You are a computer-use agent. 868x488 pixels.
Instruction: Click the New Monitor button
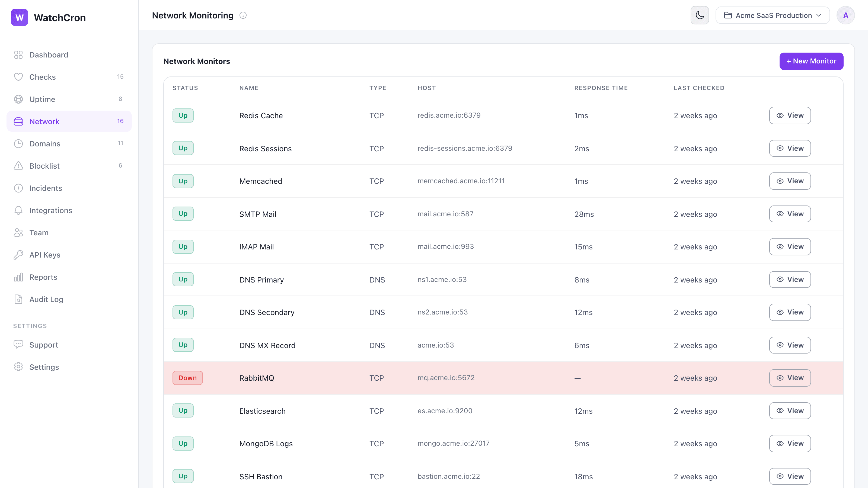coord(811,61)
